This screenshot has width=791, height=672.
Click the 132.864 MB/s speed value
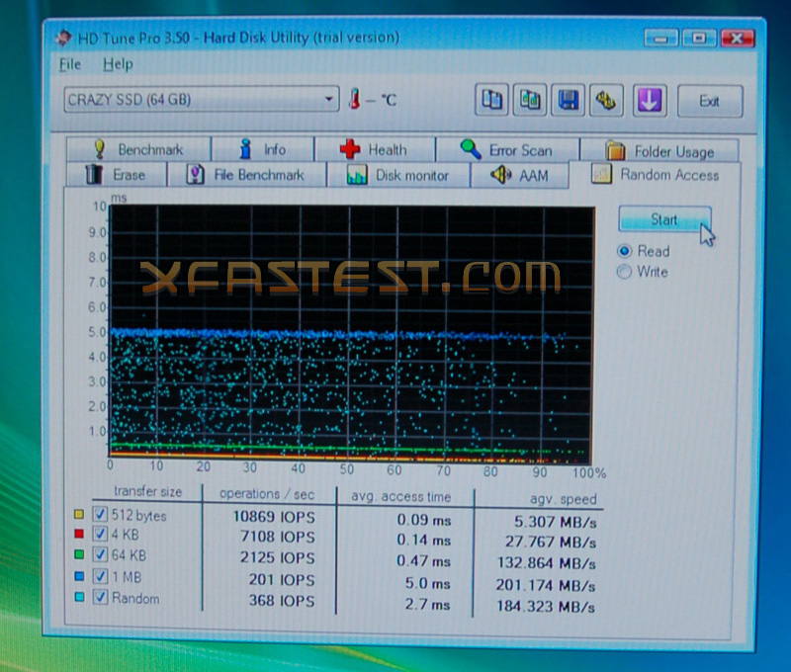(547, 563)
